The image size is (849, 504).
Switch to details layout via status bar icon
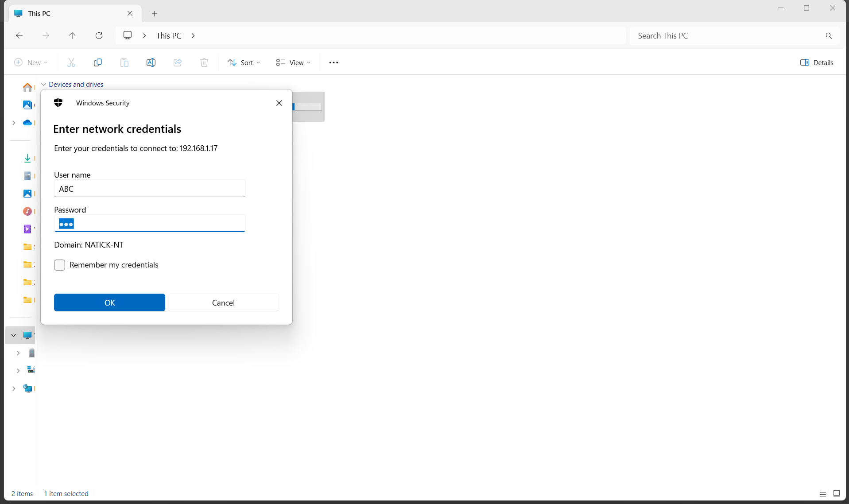pyautogui.click(x=836, y=493)
